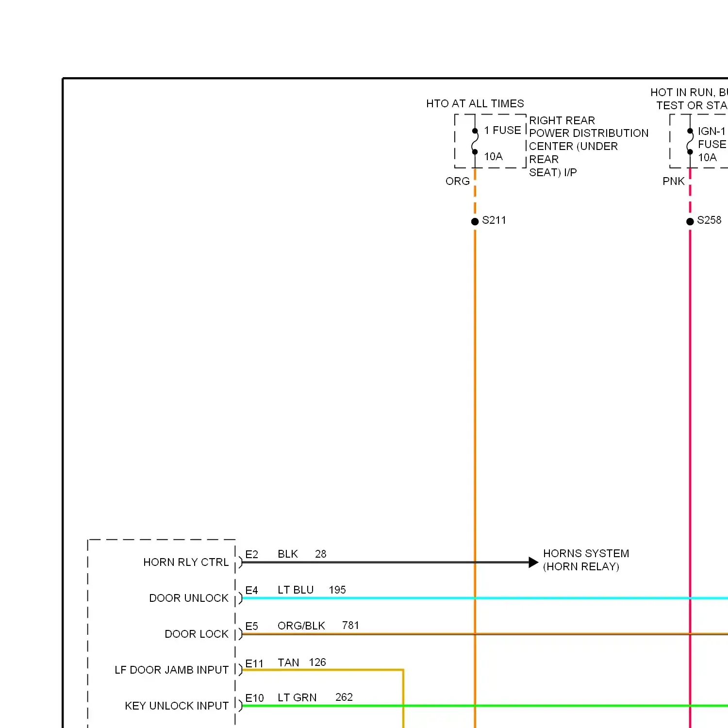The image size is (728, 728).
Task: Select the '1 FUSE' label in fuse box
Action: (502, 130)
